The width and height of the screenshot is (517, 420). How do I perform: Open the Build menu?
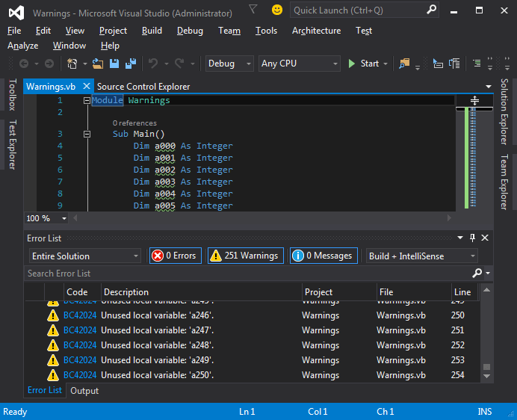click(x=152, y=31)
